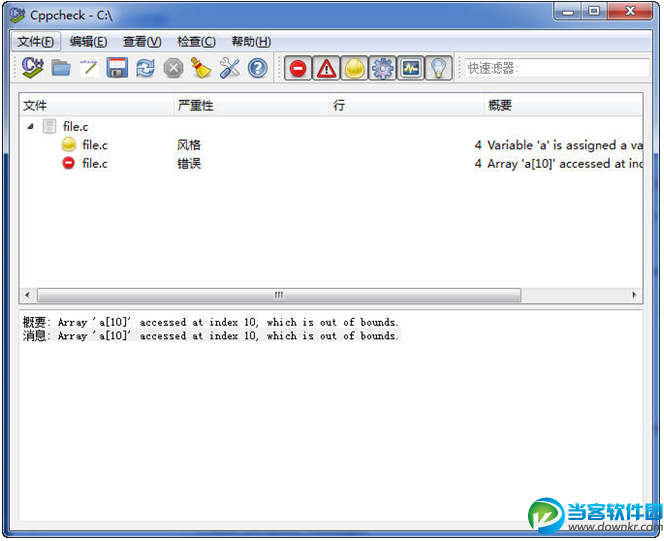Click the horizontal scrollbar thumb
This screenshot has height=541, width=664.
click(x=279, y=295)
